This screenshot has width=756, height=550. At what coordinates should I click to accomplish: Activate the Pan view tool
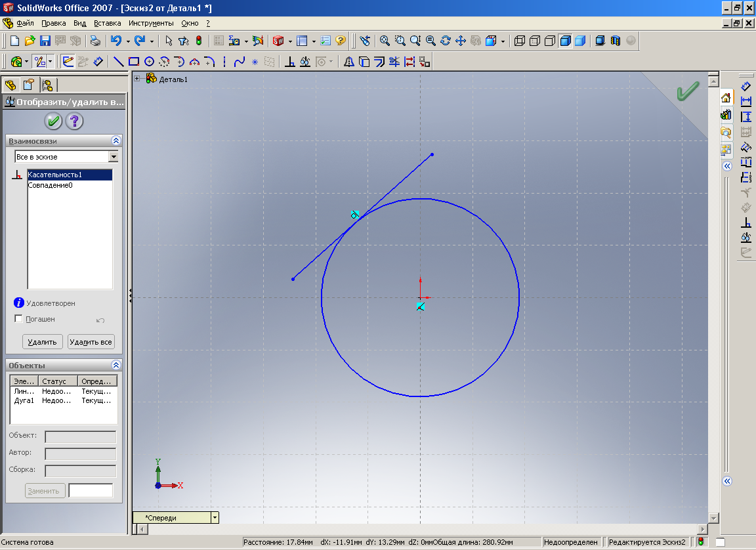click(x=460, y=41)
